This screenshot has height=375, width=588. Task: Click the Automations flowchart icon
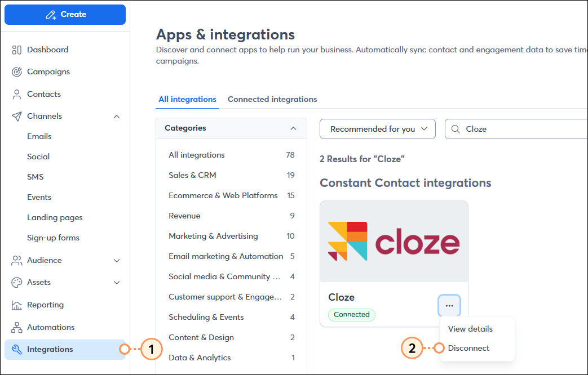[16, 327]
